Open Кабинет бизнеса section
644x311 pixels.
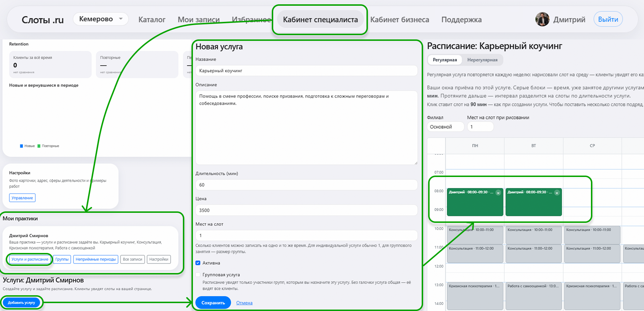pos(399,20)
